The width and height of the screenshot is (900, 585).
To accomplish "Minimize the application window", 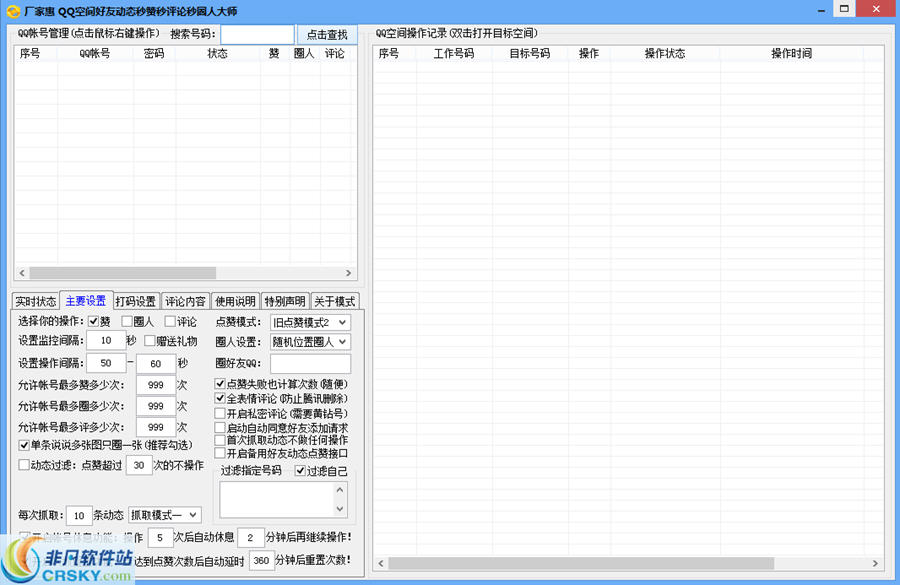I will pyautogui.click(x=821, y=10).
